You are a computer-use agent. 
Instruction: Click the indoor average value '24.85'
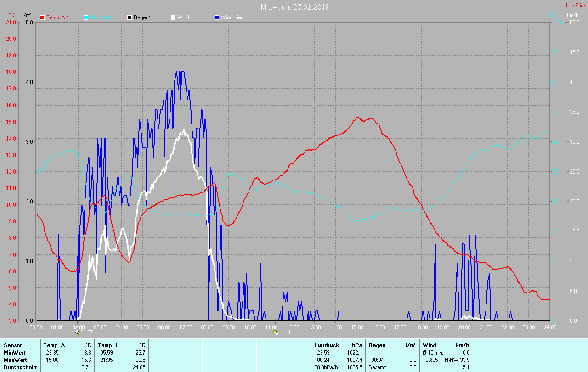(x=139, y=367)
